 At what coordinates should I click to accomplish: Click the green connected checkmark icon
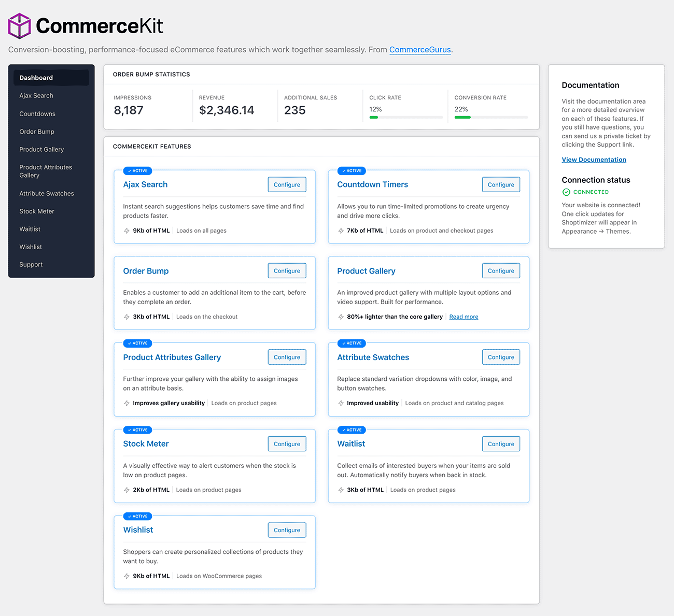566,192
